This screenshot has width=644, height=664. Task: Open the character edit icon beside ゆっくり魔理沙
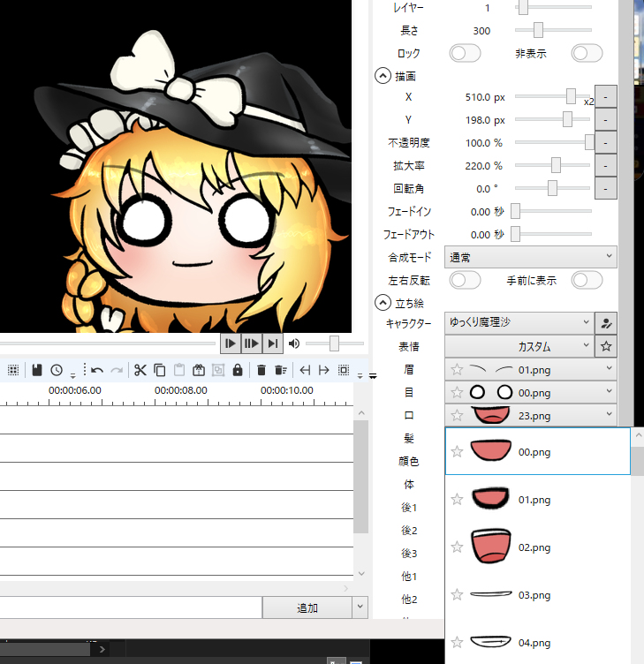606,323
